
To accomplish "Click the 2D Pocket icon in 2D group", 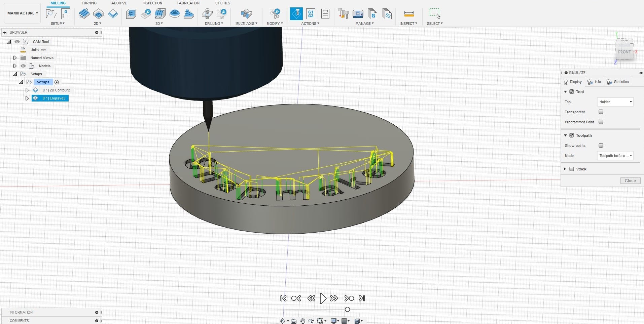I will (99, 14).
